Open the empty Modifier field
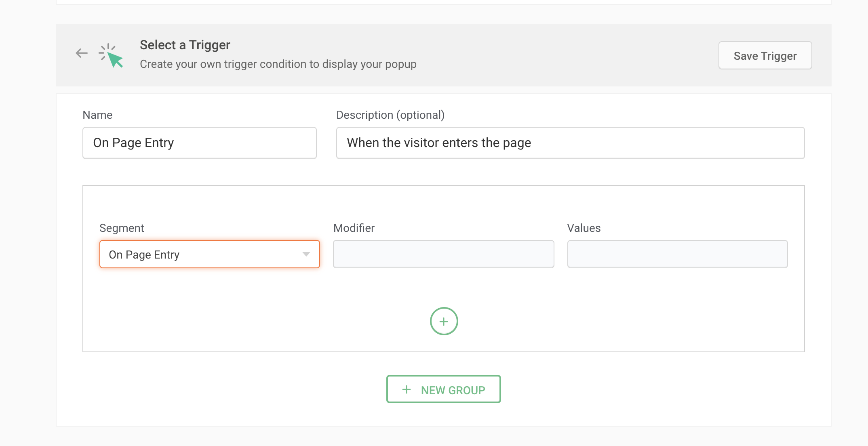The height and width of the screenshot is (446, 868). (443, 254)
